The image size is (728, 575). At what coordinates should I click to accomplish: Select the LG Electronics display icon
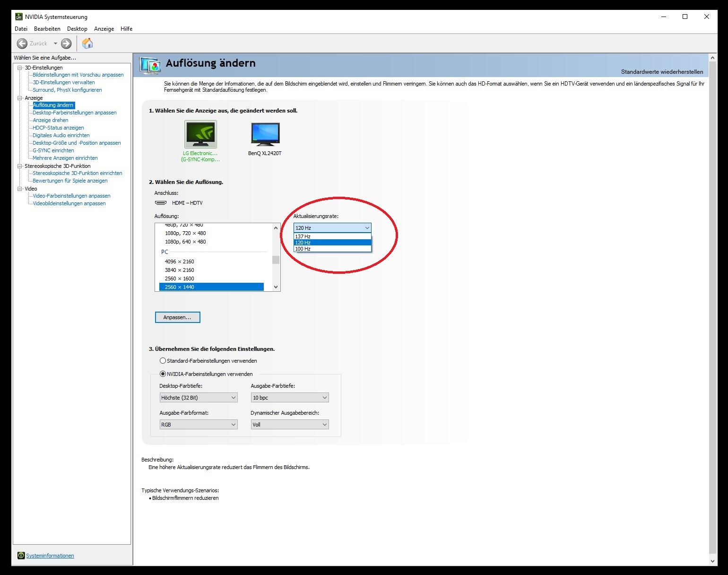point(200,134)
